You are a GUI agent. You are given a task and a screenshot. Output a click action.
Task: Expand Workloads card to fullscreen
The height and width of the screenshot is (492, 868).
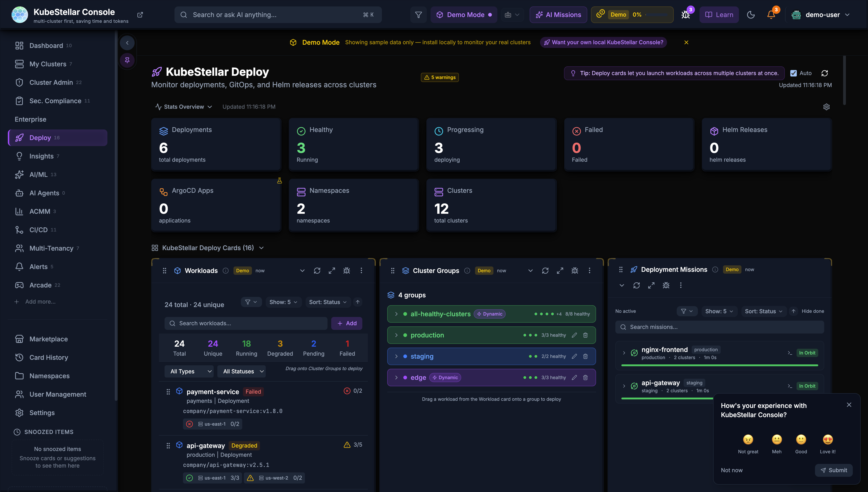(332, 271)
